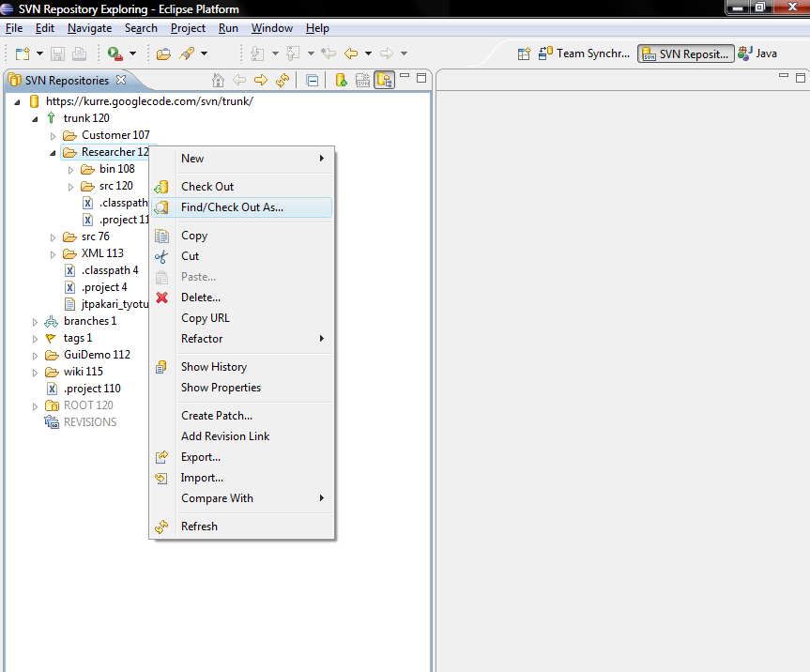Click the Open Perspective icon
The width and height of the screenshot is (810, 672).
[524, 53]
